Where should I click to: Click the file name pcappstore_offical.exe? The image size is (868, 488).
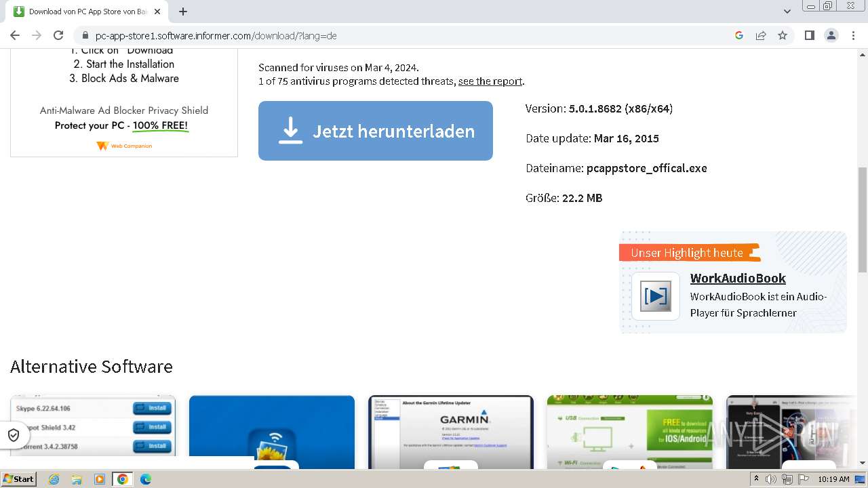coord(647,168)
